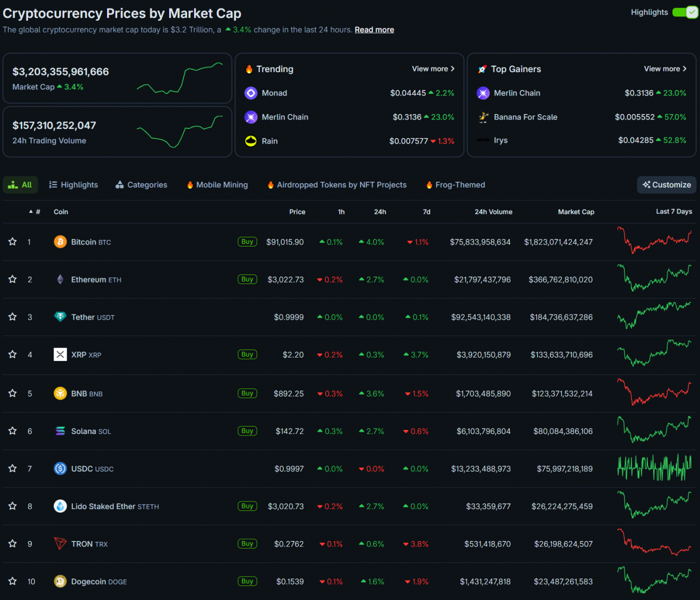The width and height of the screenshot is (700, 600).
Task: Click the Buy button for Ethereum
Action: point(247,279)
